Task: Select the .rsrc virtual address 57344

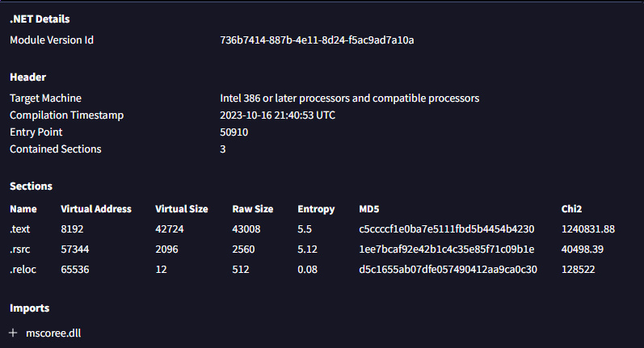Action: coord(75,249)
